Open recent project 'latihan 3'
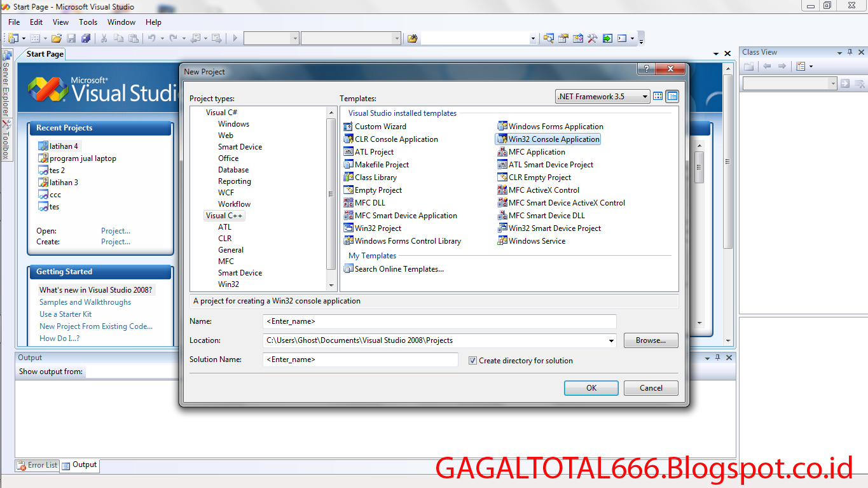Image resolution: width=868 pixels, height=488 pixels. coord(64,183)
